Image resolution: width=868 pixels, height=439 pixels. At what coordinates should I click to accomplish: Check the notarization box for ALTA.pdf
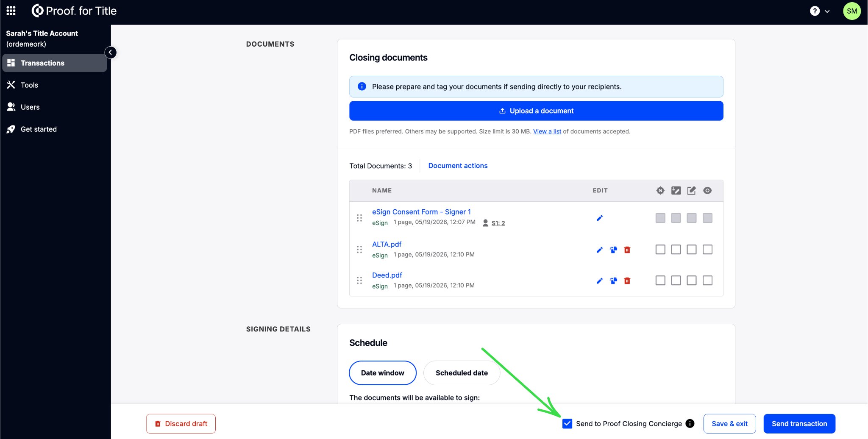(x=660, y=250)
